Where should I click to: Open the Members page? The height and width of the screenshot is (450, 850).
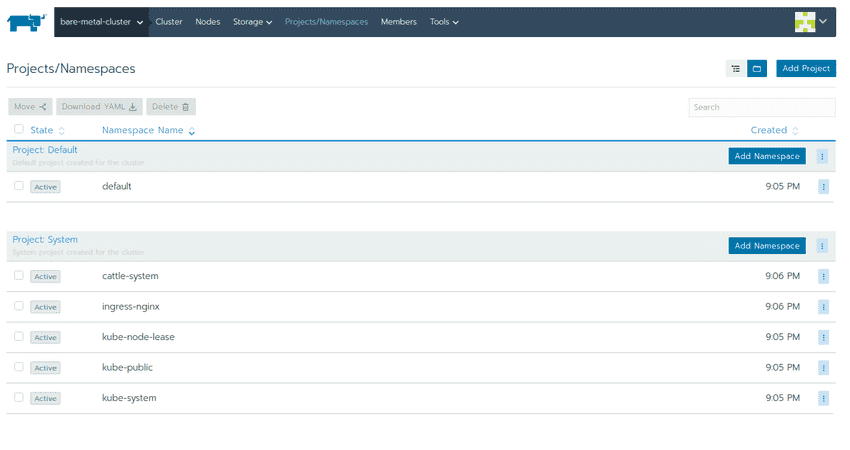pyautogui.click(x=399, y=22)
